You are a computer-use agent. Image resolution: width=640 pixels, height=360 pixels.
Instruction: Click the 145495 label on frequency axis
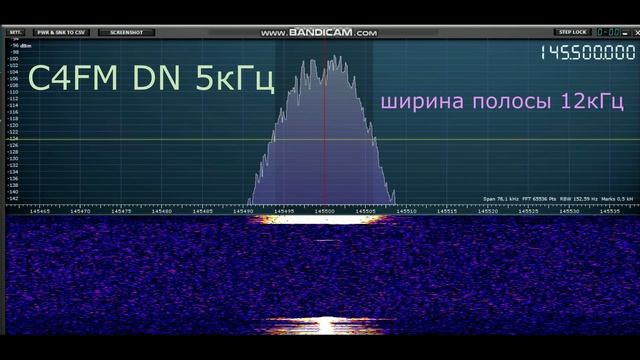(284, 211)
